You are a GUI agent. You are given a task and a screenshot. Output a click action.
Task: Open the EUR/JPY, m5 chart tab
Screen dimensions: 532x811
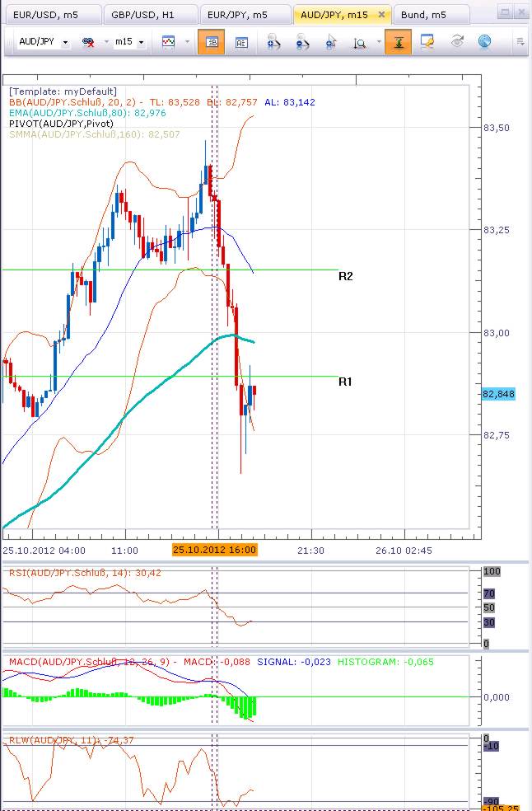[244, 15]
